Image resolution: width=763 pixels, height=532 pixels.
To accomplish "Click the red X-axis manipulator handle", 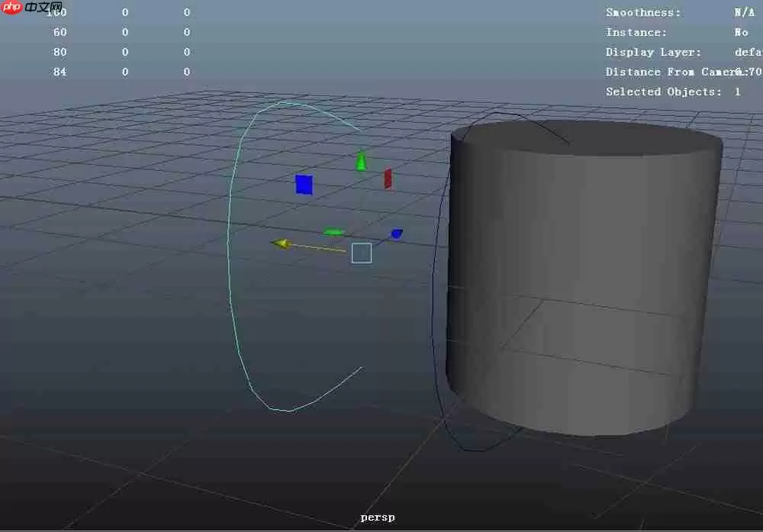I will tap(388, 177).
